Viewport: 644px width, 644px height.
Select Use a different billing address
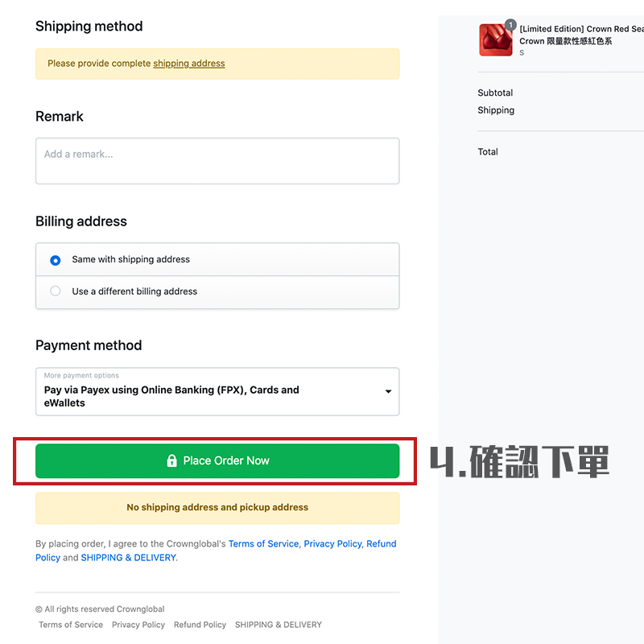click(x=56, y=291)
